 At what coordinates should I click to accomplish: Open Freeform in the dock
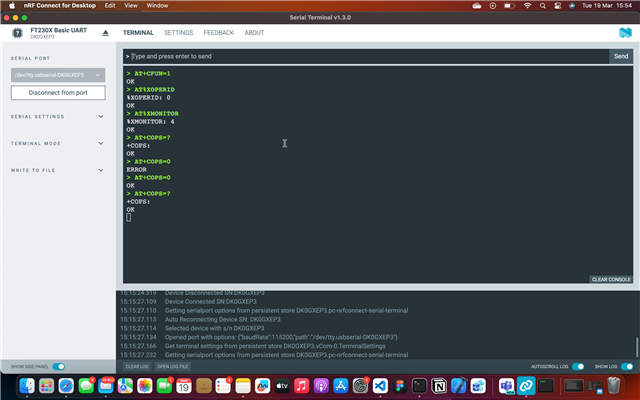tap(262, 385)
